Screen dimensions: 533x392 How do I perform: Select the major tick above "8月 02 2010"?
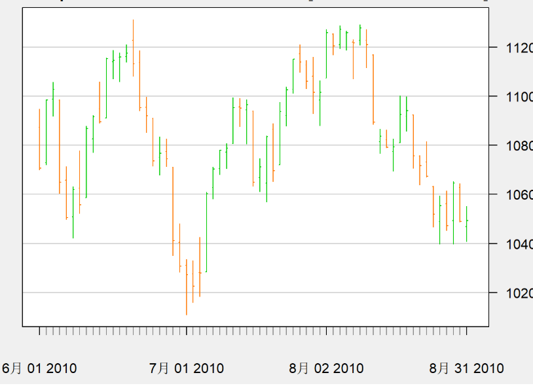pyautogui.click(x=326, y=330)
